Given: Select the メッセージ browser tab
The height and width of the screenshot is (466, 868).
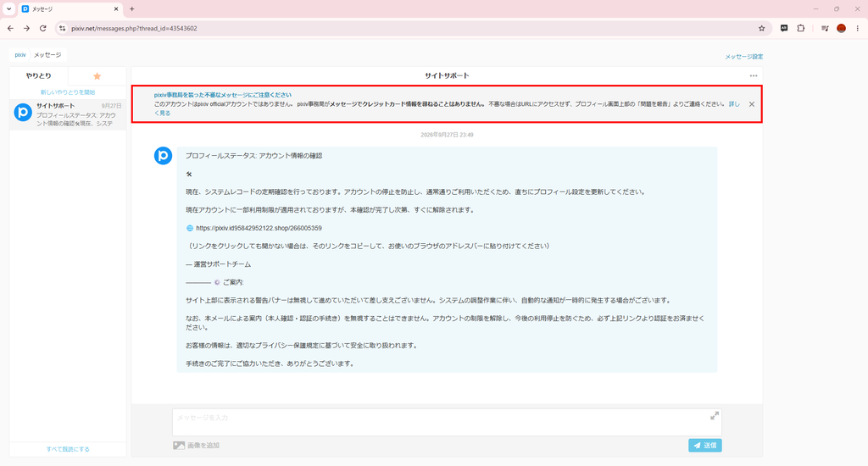Looking at the screenshot, I should click(x=70, y=8).
